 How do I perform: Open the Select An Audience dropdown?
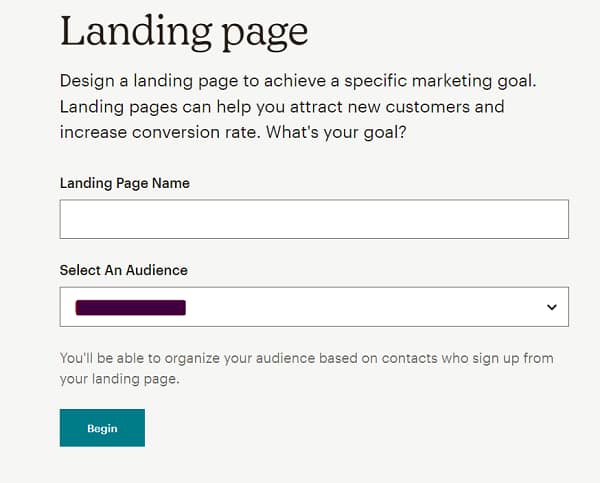pos(314,307)
